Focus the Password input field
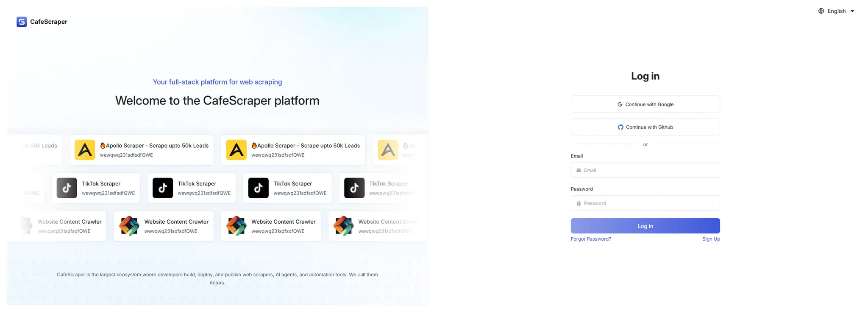 (x=645, y=203)
